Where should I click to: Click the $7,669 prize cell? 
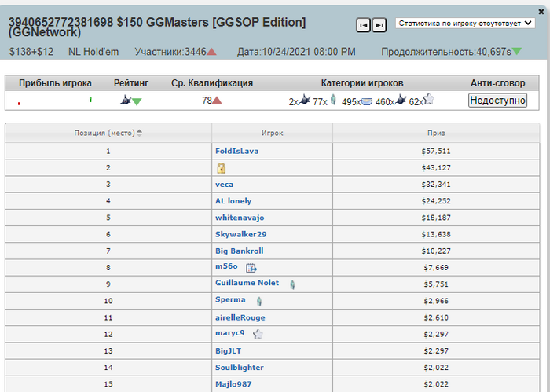pos(436,268)
